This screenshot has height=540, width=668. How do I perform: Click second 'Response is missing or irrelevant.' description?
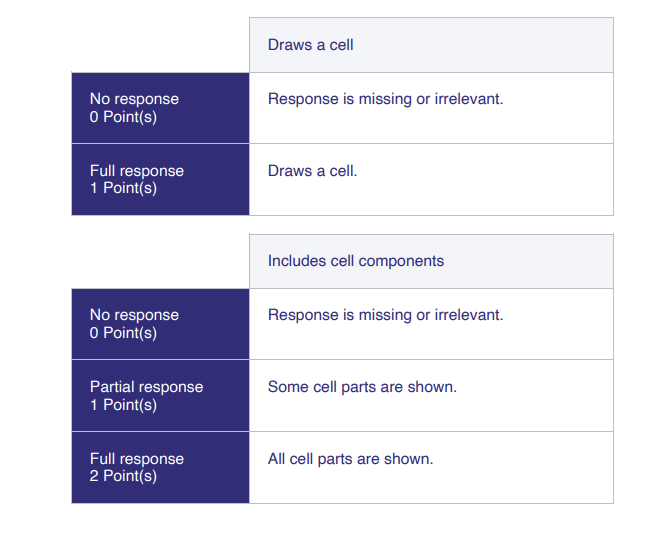tap(385, 315)
